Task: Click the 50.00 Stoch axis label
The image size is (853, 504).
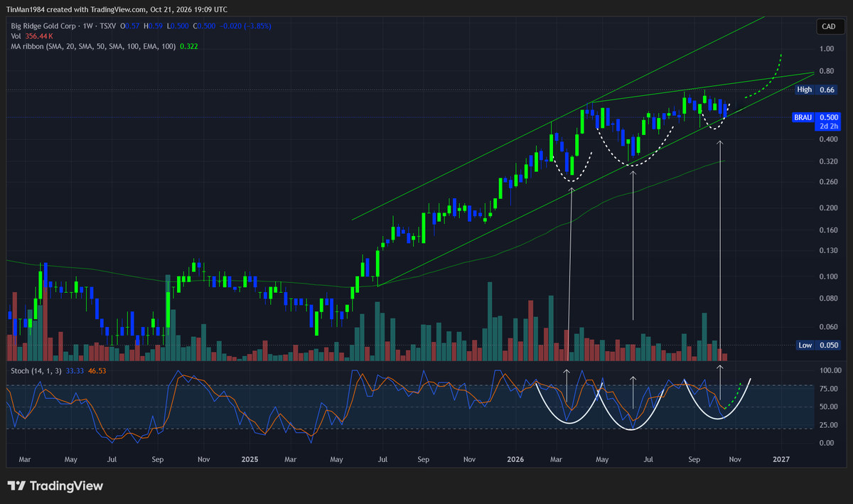Action: click(x=829, y=407)
